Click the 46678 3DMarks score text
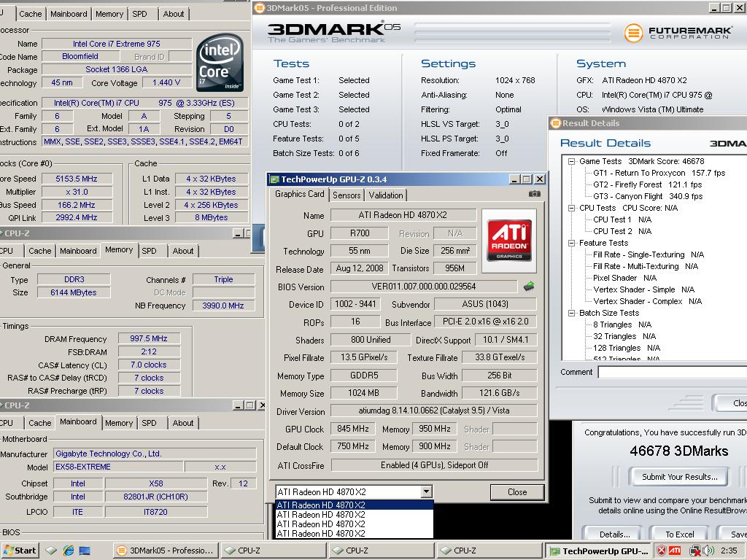The image size is (747, 560). coord(679,451)
